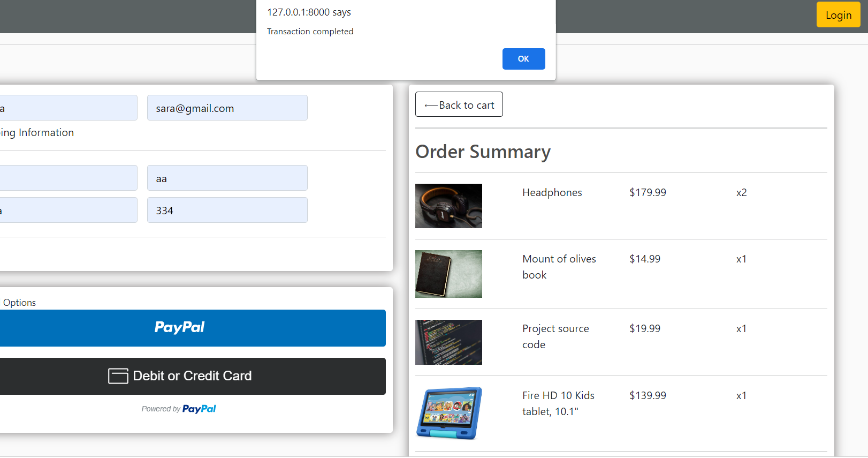Click 'Transaction completed' alert message
868x458 pixels.
(x=310, y=32)
